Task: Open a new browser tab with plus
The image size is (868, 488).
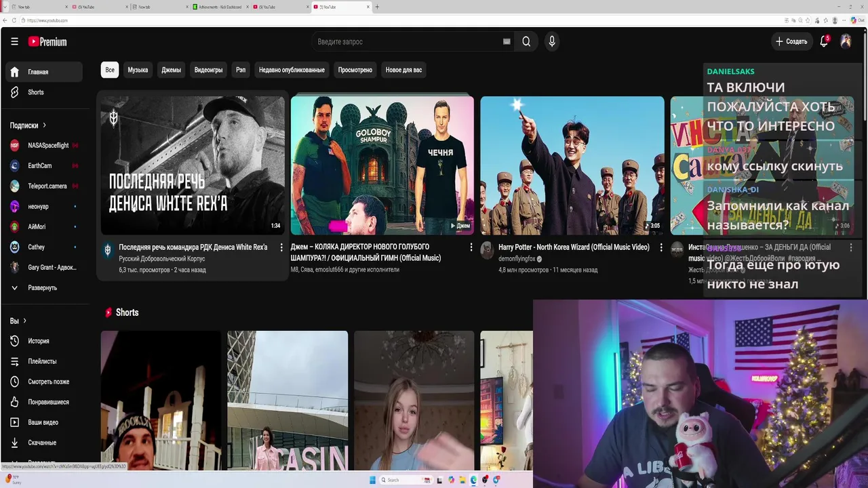Action: (x=377, y=7)
